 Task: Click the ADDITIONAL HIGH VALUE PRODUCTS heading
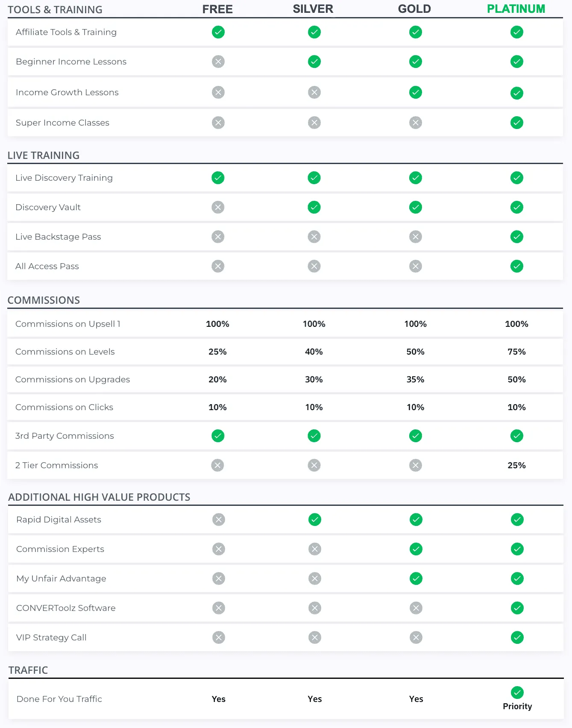pyautogui.click(x=99, y=497)
